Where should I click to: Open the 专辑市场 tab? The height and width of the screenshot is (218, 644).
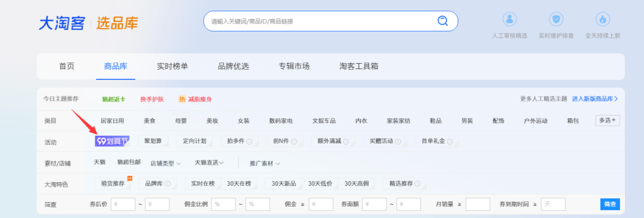point(294,66)
